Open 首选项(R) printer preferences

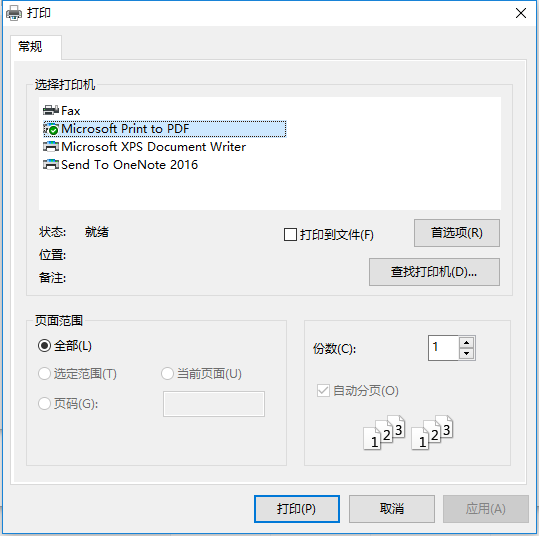coord(457,233)
